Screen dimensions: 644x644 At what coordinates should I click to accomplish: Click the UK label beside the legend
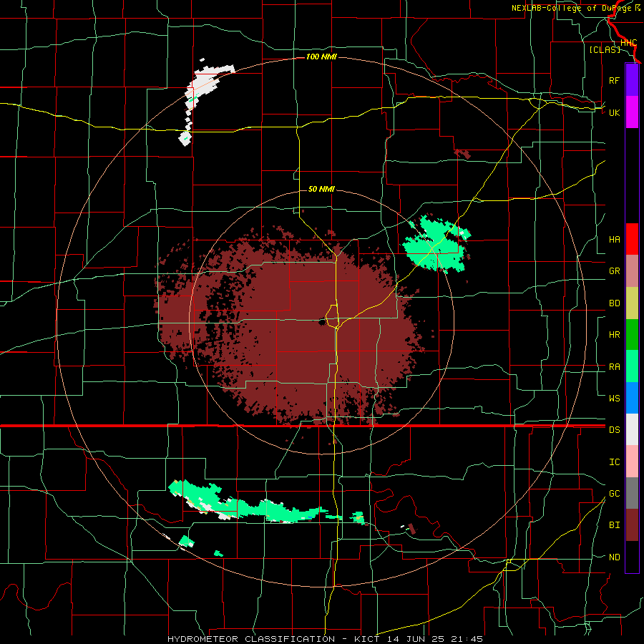coord(614,112)
